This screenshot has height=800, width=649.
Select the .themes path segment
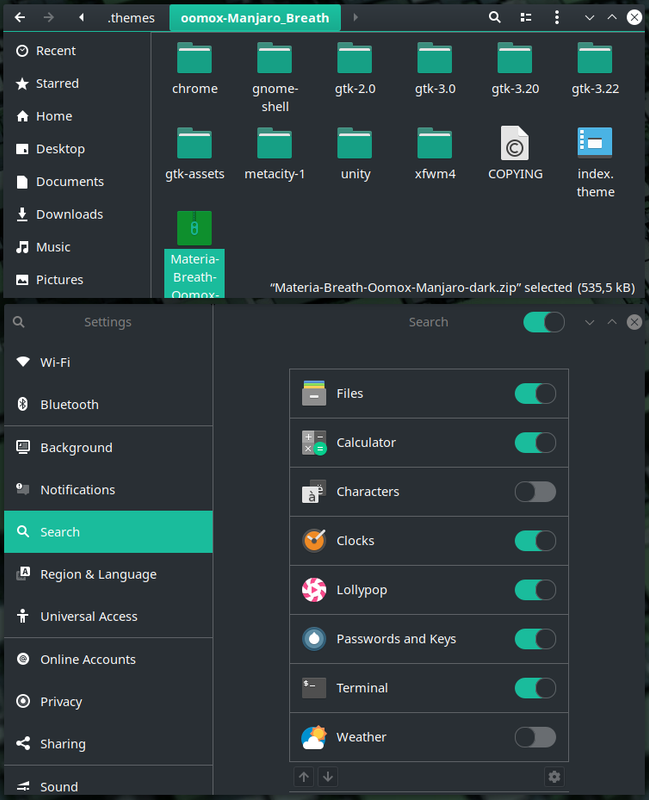coord(131,18)
